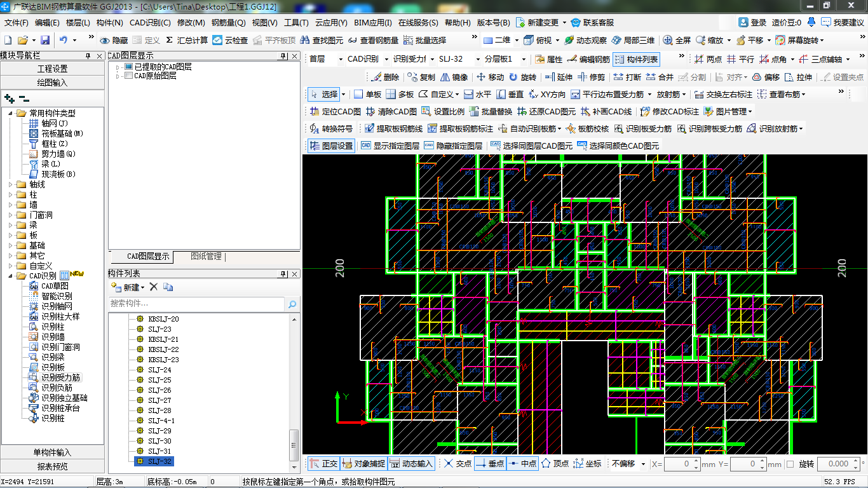
Task: Toggle CAD原始图层 checkbox
Action: pos(129,76)
